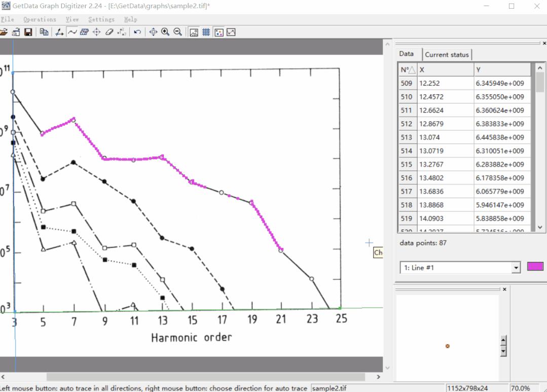
Task: Select the Set axes scale tool
Action: pyautogui.click(x=59, y=32)
